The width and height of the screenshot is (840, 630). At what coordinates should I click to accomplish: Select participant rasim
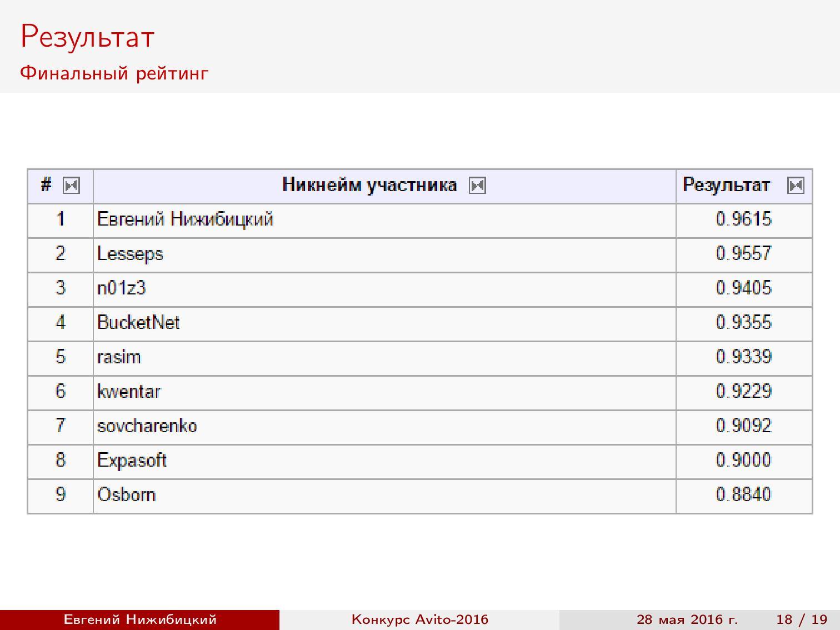coord(119,357)
